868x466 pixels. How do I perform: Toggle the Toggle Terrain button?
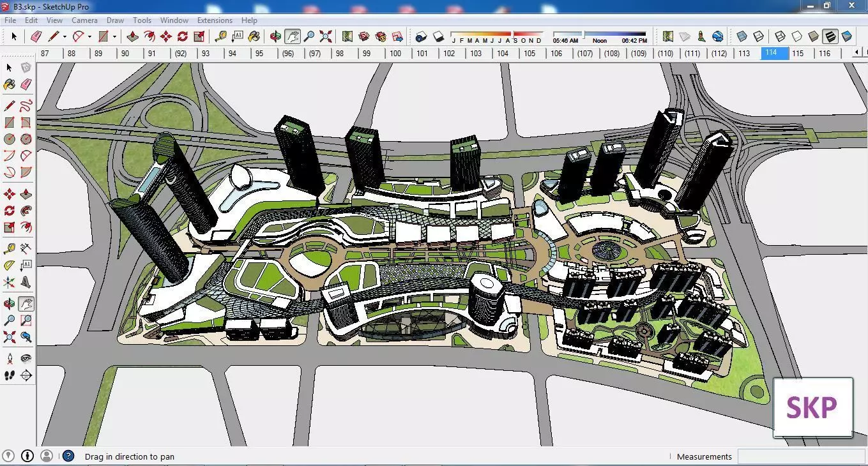click(685, 36)
